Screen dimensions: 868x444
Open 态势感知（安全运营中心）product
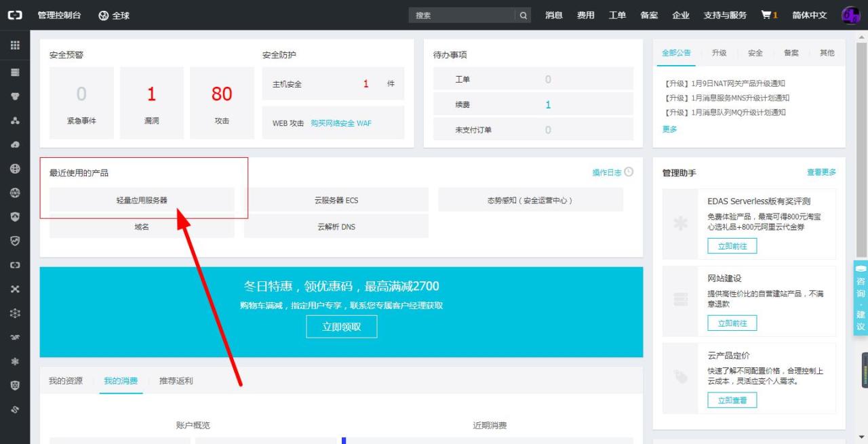click(530, 200)
